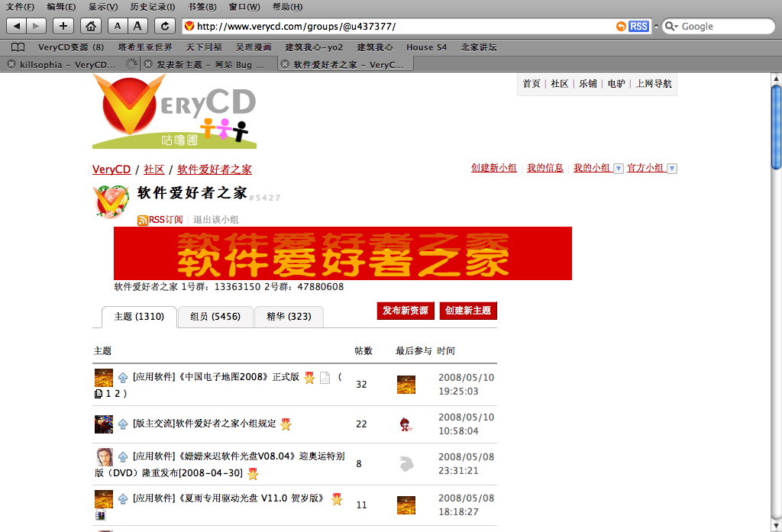The height and width of the screenshot is (532, 782).
Task: Click the star icon after 隆重发布[2008-04-30] topic
Action: (x=253, y=474)
